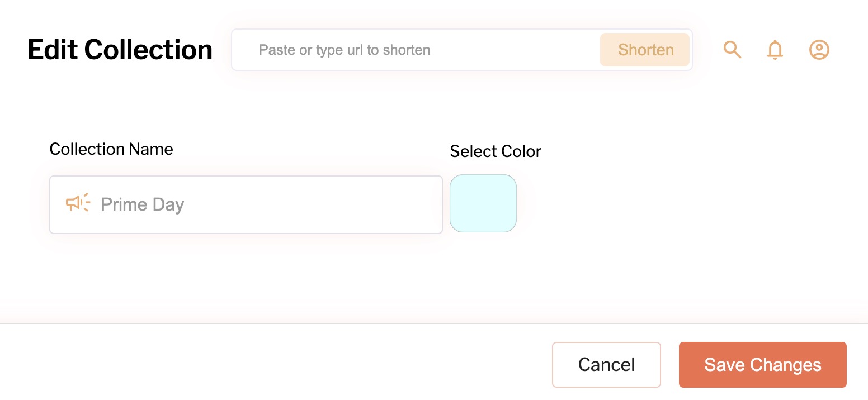This screenshot has height=400, width=868.
Task: Click empty space right of Prime Day text
Action: (313, 204)
